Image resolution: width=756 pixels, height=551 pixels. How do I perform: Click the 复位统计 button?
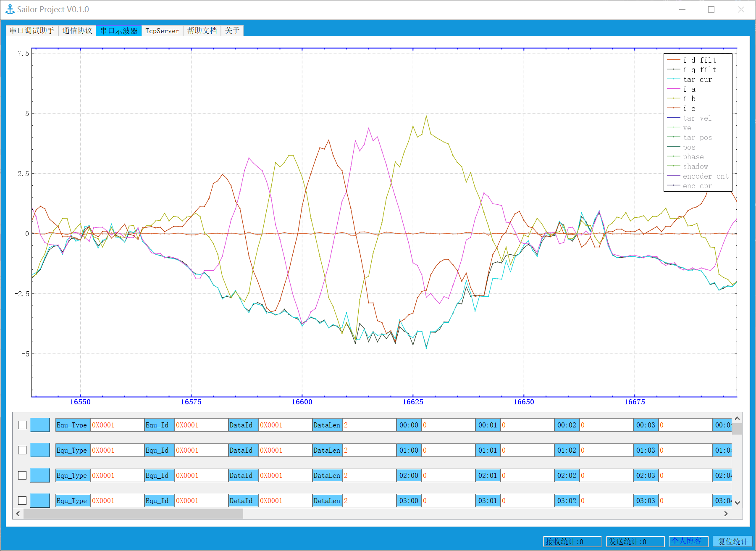click(733, 541)
